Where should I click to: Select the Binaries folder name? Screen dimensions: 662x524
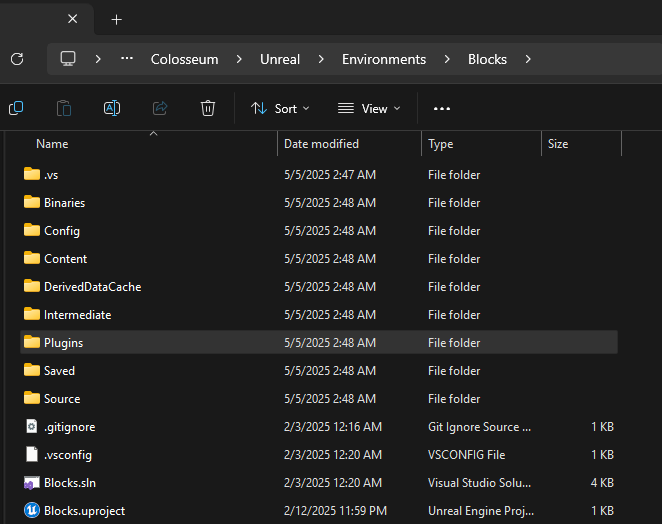click(x=65, y=203)
